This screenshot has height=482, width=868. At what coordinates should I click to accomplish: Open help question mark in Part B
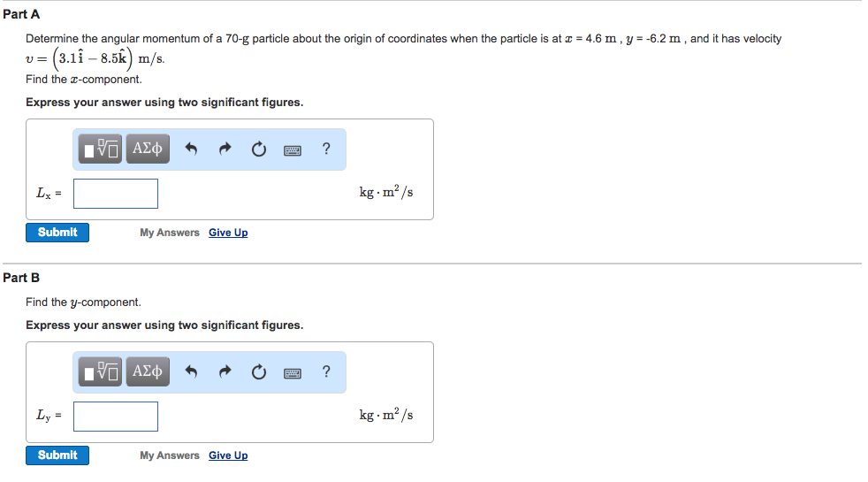coord(326,372)
